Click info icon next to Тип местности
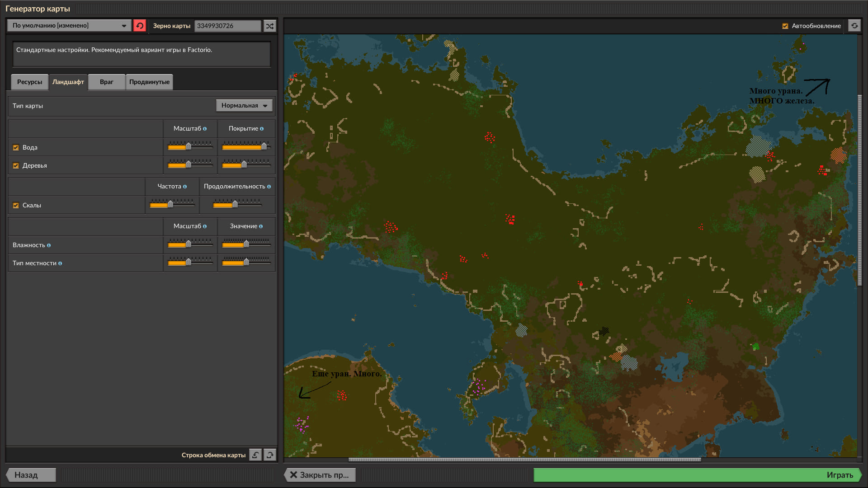The height and width of the screenshot is (488, 868). [60, 263]
